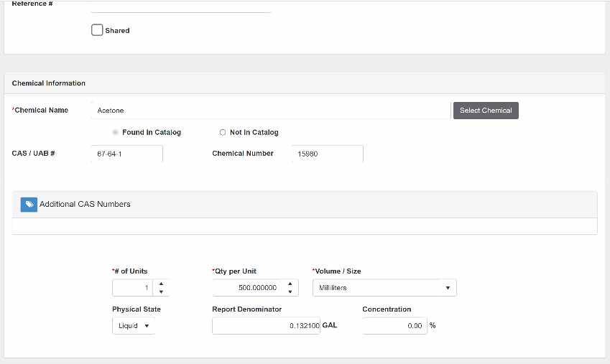Select the Not In Catalog radio option
The height and width of the screenshot is (364, 610).
click(223, 132)
